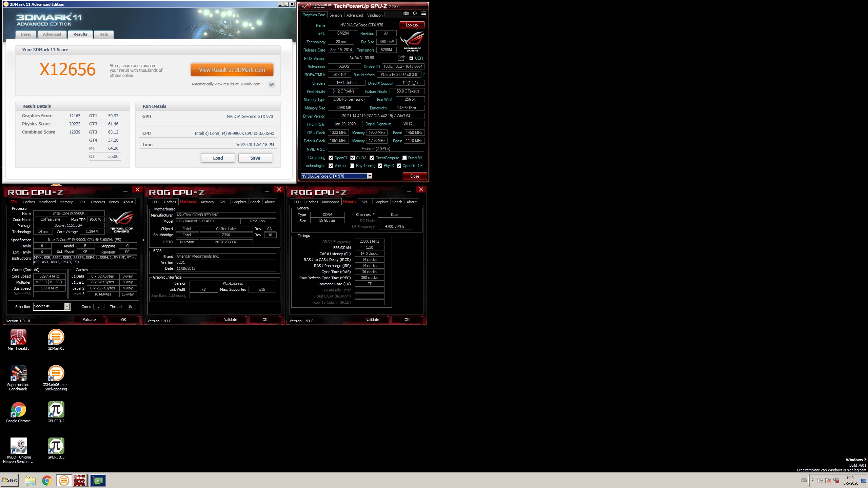Click the Lookup button in GPU-Z

(412, 25)
